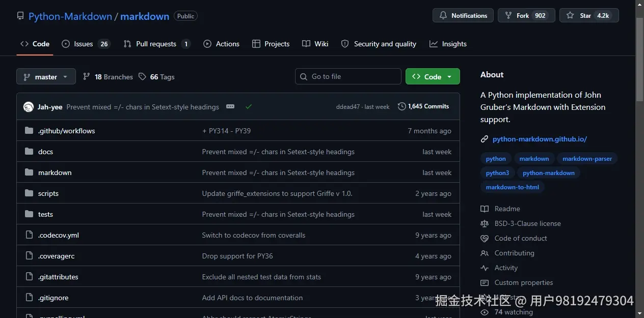
Task: View the 18 Branches link
Action: click(108, 77)
